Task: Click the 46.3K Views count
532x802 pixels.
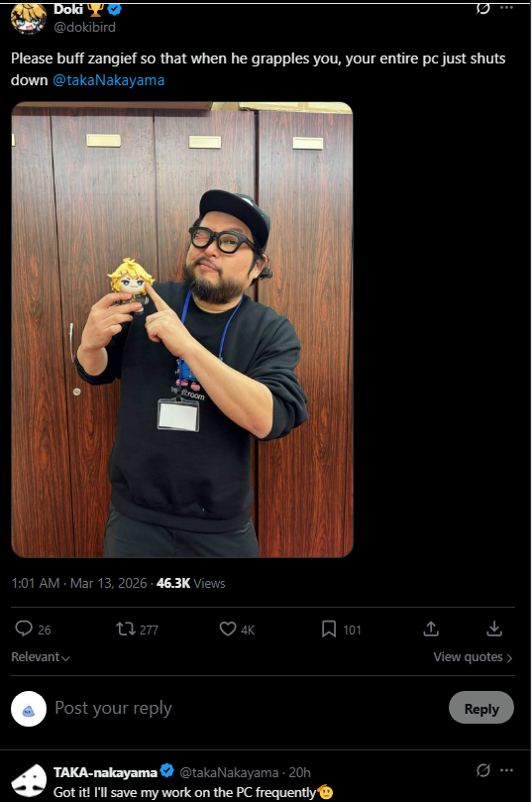Action: (190, 583)
